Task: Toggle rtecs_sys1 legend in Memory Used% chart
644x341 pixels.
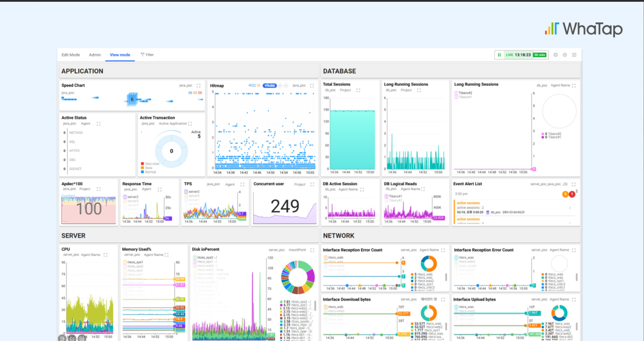Action: [x=133, y=262]
